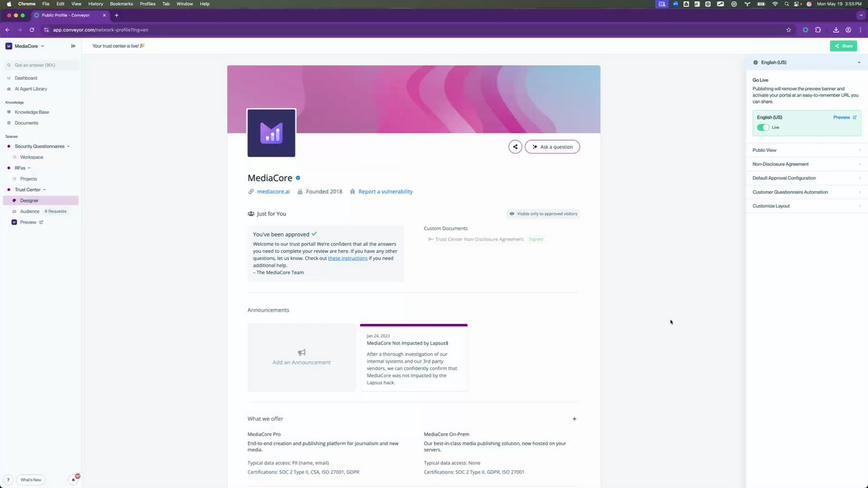Expand the Public View section
Viewport: 868px width, 488px height.
806,150
